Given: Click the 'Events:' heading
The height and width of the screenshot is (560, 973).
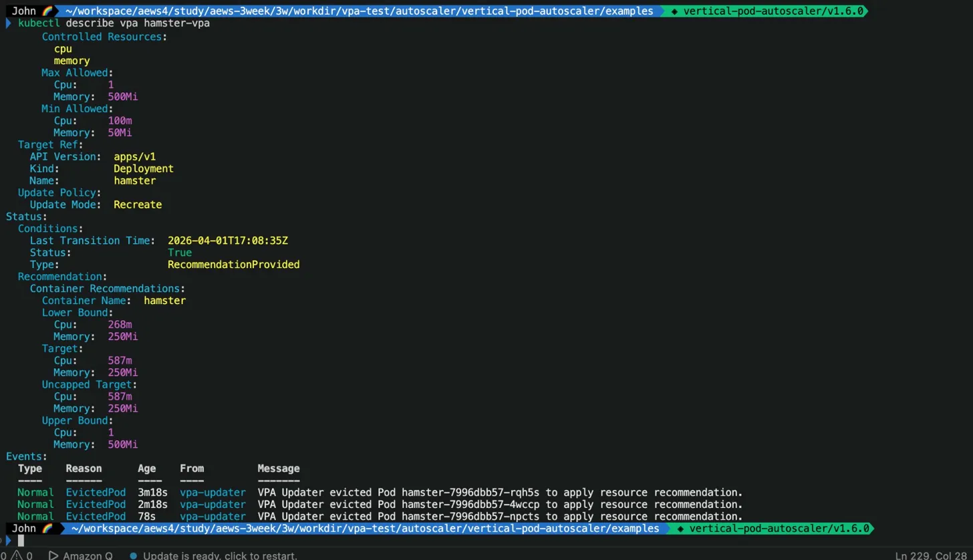Looking at the screenshot, I should tap(27, 458).
